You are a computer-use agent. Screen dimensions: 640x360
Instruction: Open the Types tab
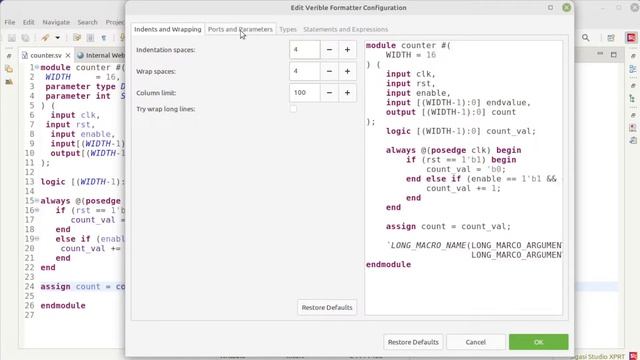click(x=288, y=29)
